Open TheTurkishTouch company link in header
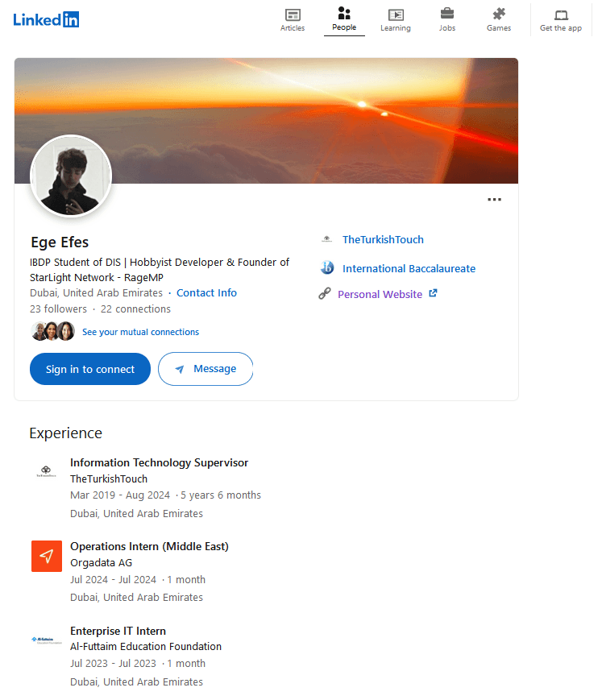This screenshot has height=700, width=602. click(383, 240)
